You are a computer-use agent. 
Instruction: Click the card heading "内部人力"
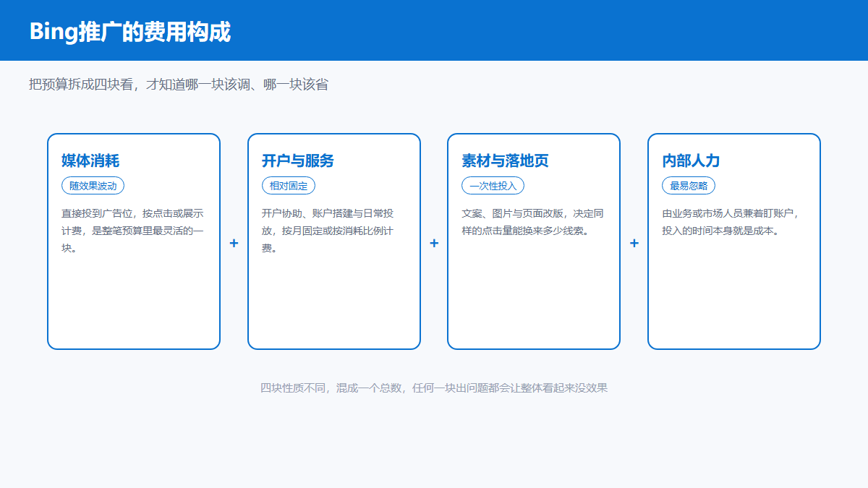[691, 160]
